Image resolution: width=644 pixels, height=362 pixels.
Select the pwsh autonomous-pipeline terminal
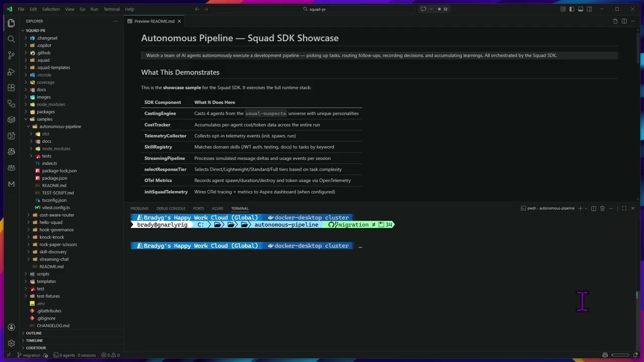click(547, 208)
